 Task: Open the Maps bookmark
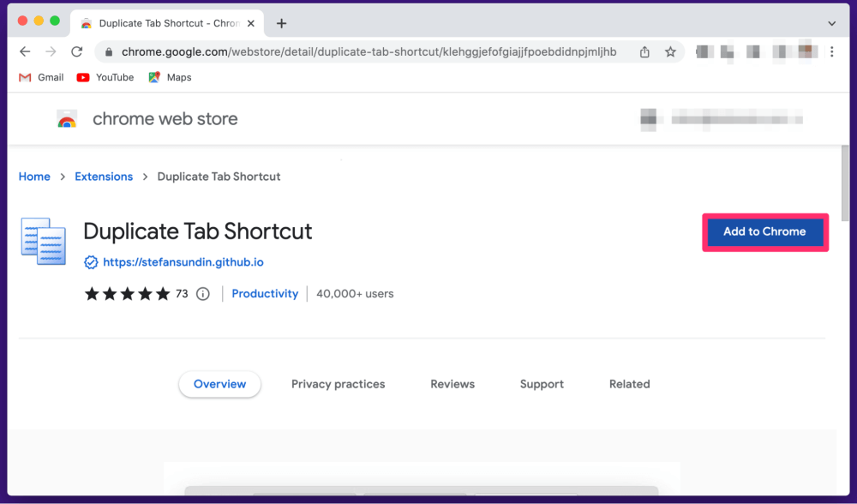point(170,78)
